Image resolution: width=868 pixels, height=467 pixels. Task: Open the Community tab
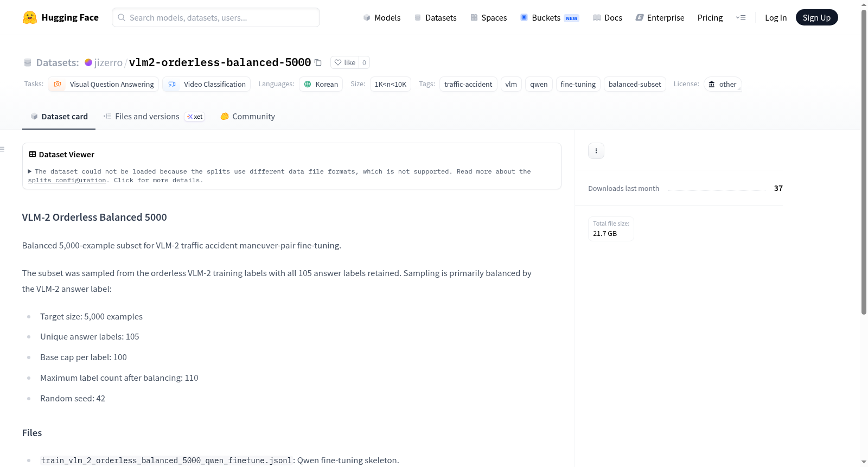[247, 117]
